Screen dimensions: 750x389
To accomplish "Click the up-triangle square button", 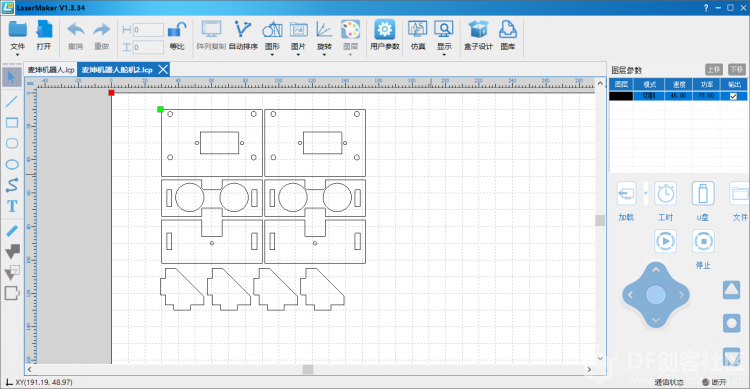I will coord(731,289).
